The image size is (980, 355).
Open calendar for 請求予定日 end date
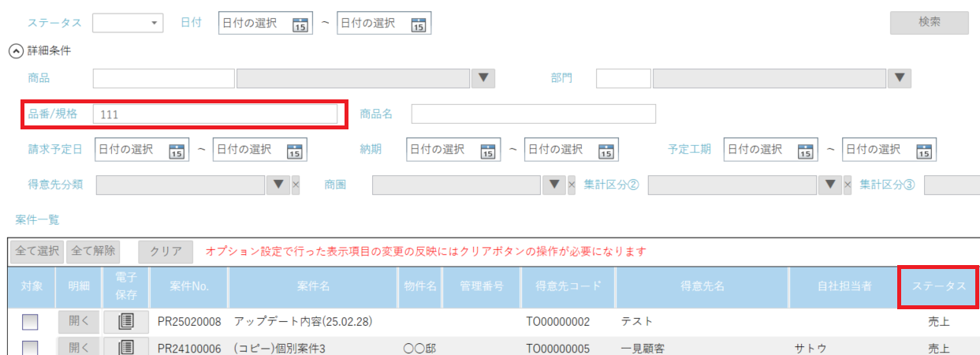(295, 150)
